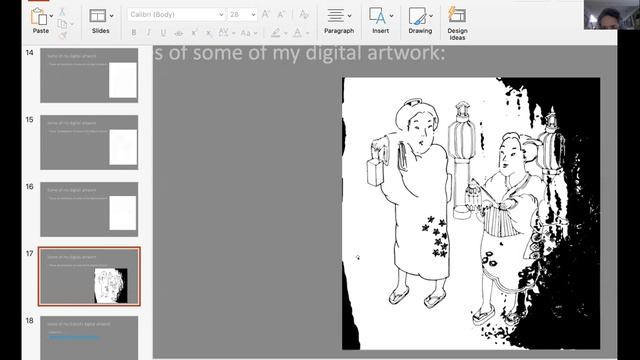640x360 pixels.
Task: Click the Paste label text
Action: [41, 31]
